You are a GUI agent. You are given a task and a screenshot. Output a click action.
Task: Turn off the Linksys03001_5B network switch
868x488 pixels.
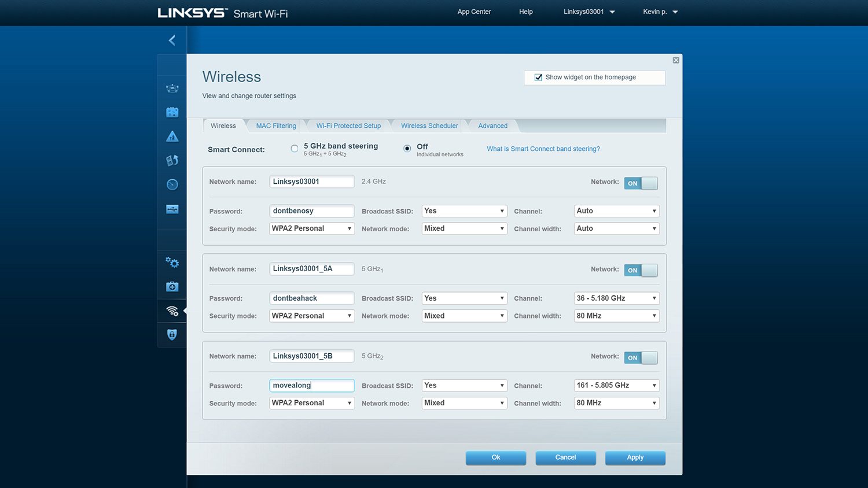[x=641, y=358]
